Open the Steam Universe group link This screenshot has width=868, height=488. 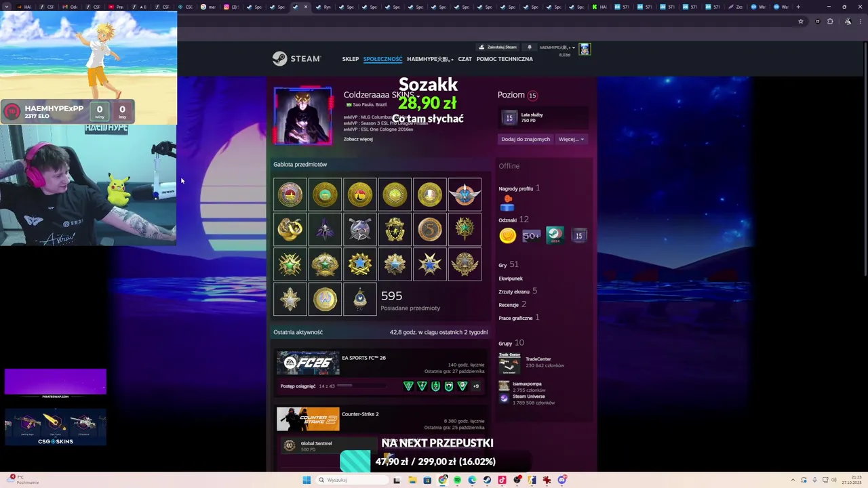[529, 396]
